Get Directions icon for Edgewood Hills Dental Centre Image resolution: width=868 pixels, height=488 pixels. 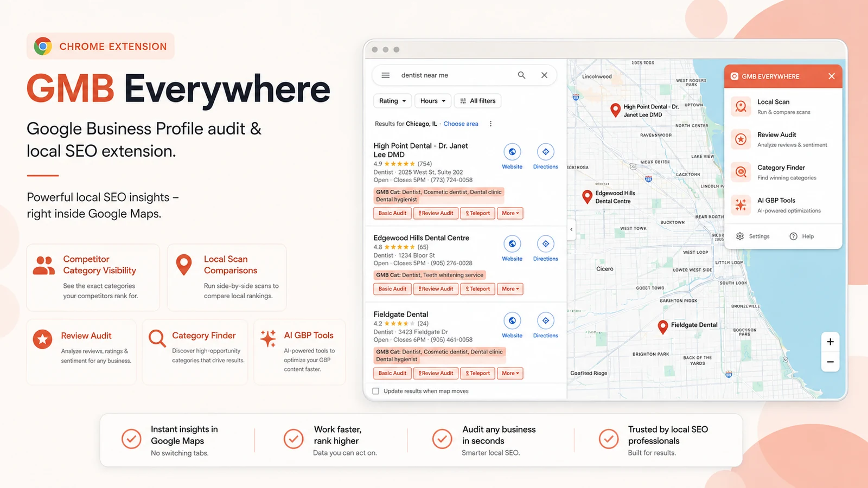point(546,244)
